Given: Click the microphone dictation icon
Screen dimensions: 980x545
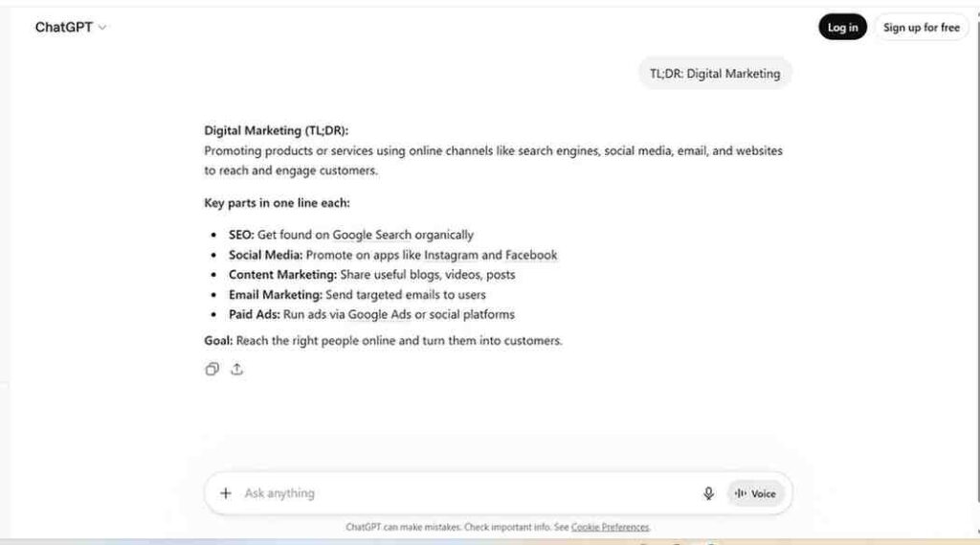Looking at the screenshot, I should pos(708,493).
